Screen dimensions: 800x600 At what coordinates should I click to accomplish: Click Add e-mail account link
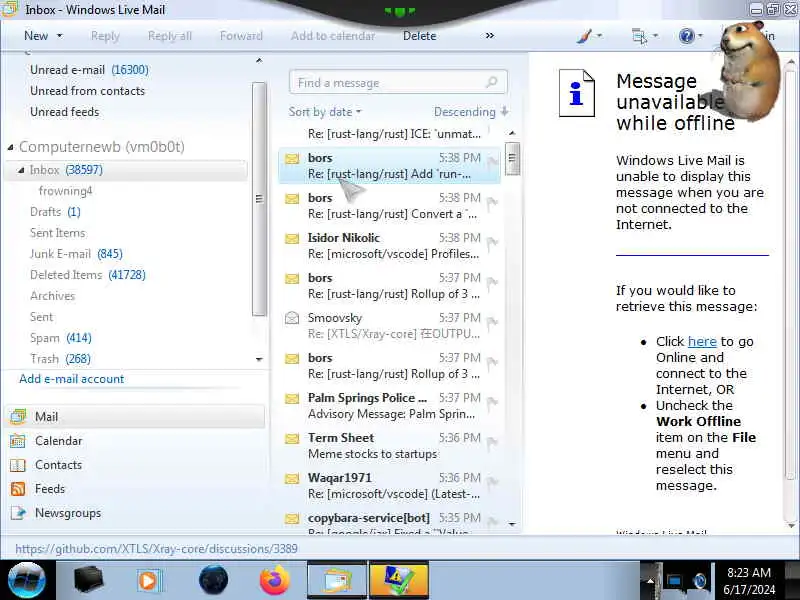click(71, 379)
